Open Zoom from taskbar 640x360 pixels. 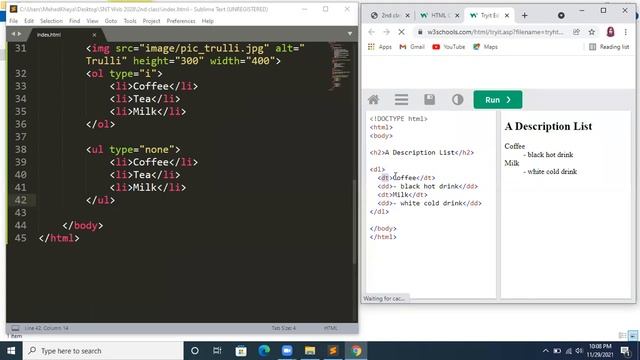click(x=287, y=351)
